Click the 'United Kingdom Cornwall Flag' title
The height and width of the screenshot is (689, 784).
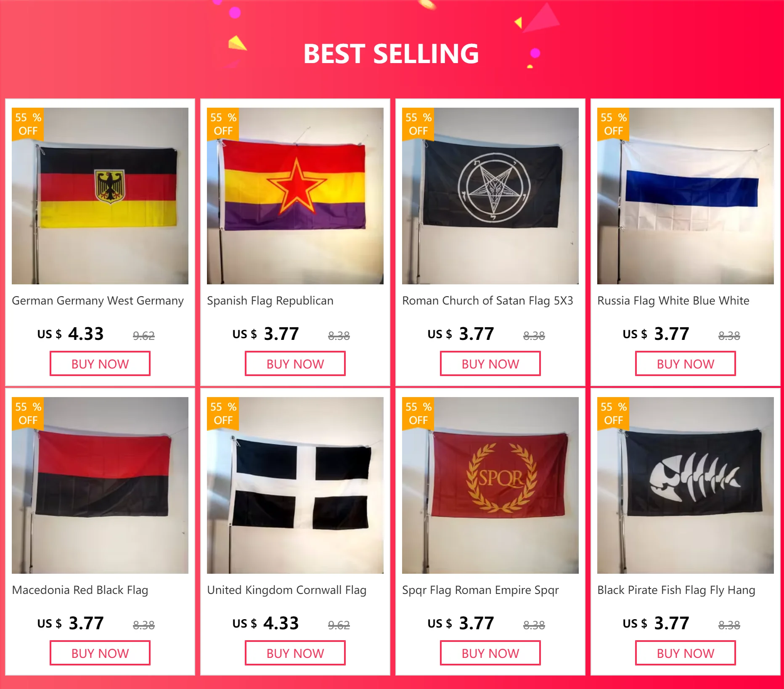(x=286, y=590)
